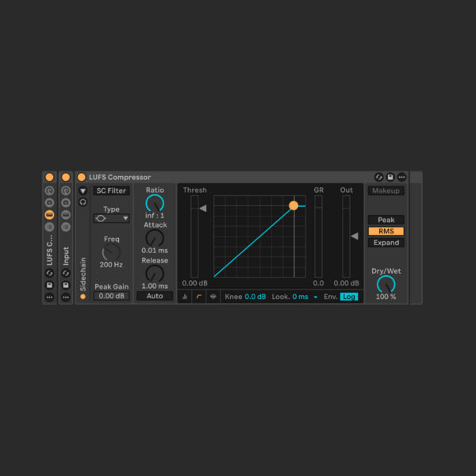Select the collapsed view icon below the graph
This screenshot has width=476, height=476.
tap(185, 297)
